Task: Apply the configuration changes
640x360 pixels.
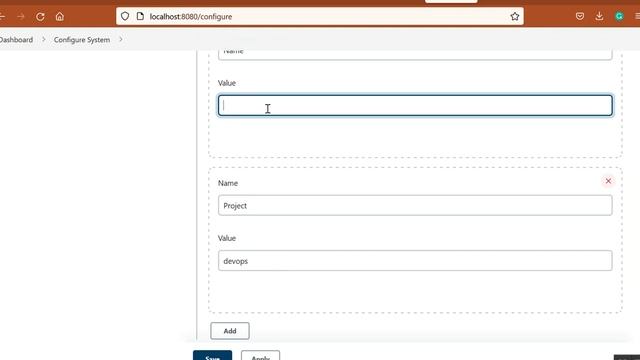Action: [x=260, y=355]
